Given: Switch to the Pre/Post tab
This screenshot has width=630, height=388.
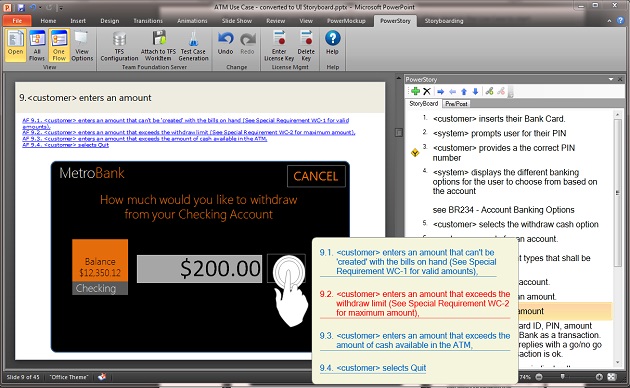Looking at the screenshot, I should tap(456, 104).
